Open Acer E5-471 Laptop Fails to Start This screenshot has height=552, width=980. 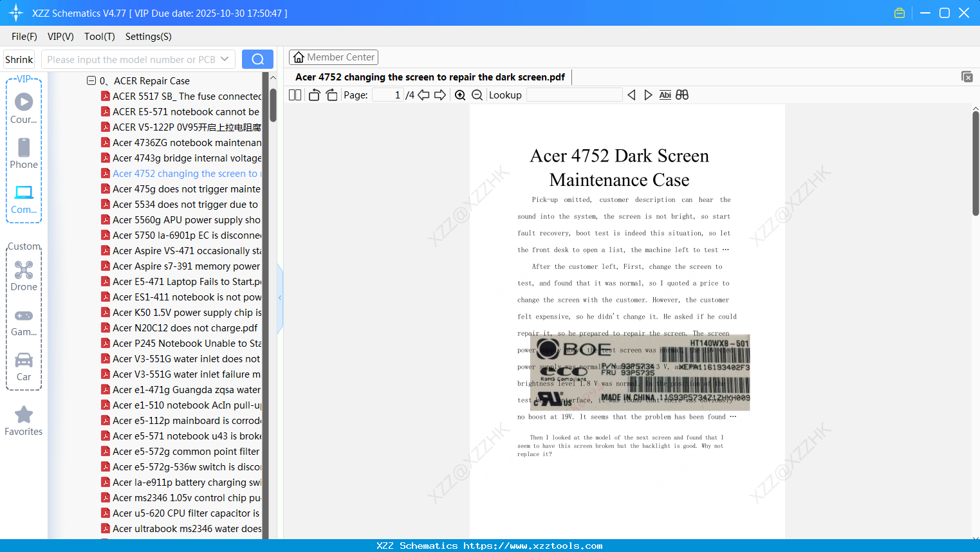tap(181, 282)
